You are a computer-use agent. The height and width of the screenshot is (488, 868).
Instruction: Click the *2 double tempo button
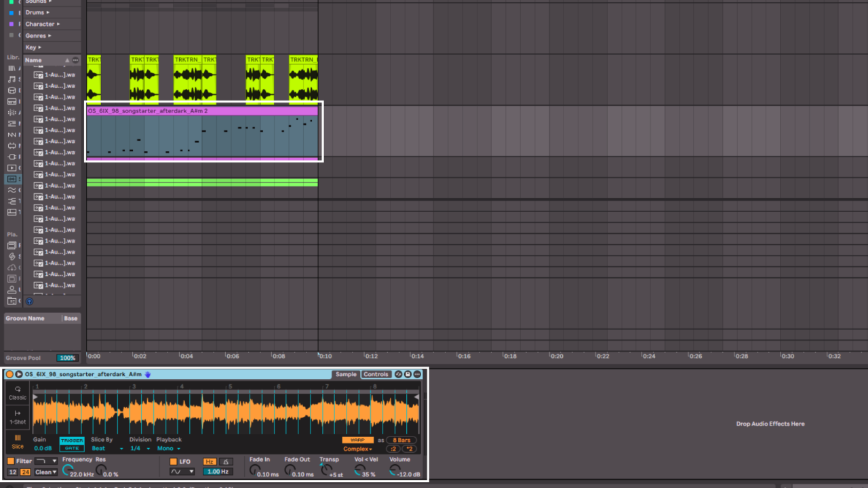coord(410,449)
